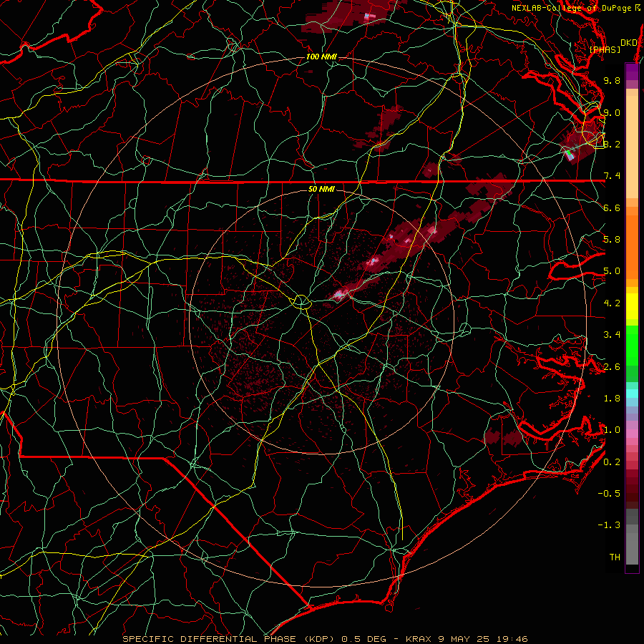Screen dimensions: 644x644
Task: Click the 3.4 value on color scale
Action: tap(612, 335)
